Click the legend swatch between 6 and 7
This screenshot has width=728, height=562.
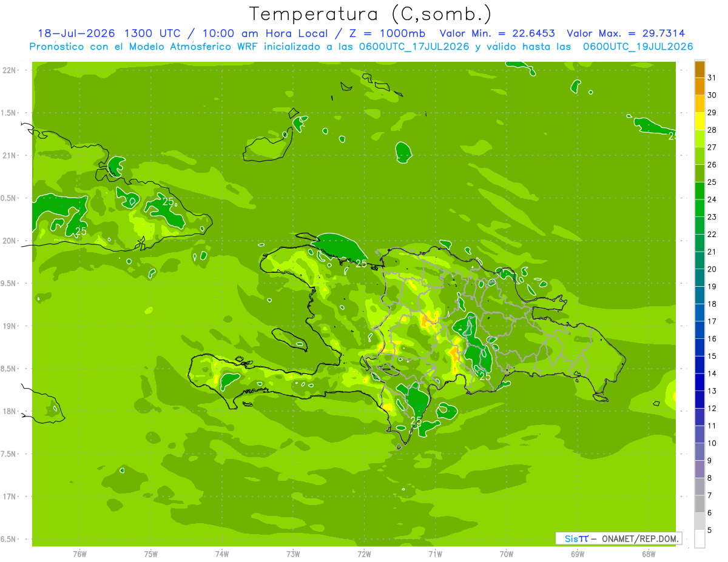(699, 504)
